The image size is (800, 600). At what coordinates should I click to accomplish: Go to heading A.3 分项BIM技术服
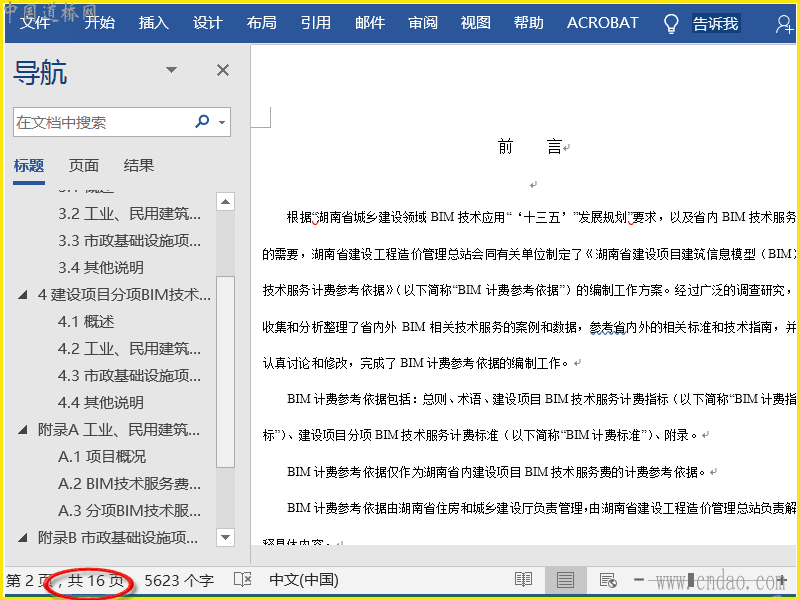point(129,510)
